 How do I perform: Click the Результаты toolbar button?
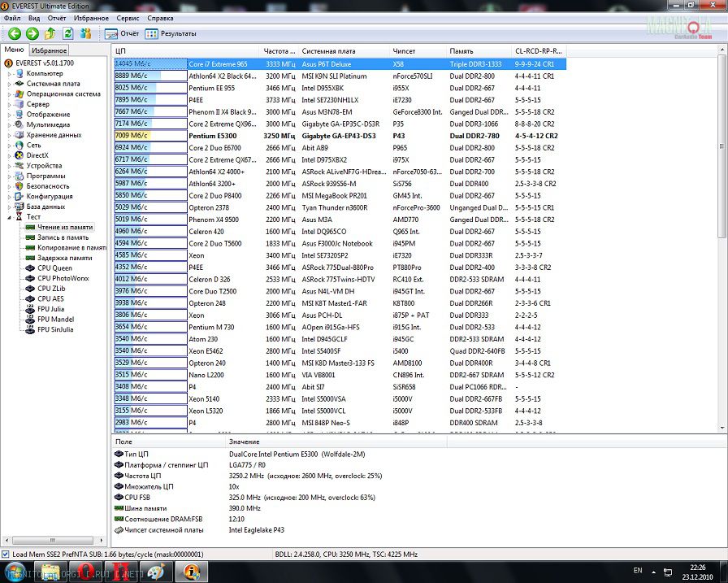171,34
